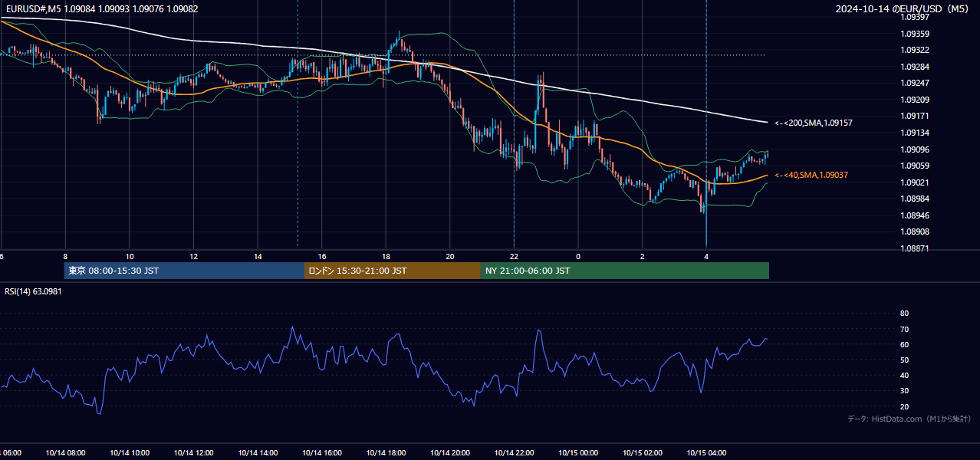Click price level 1.09247 on the axis
The image size is (980, 460).
pyautogui.click(x=915, y=83)
